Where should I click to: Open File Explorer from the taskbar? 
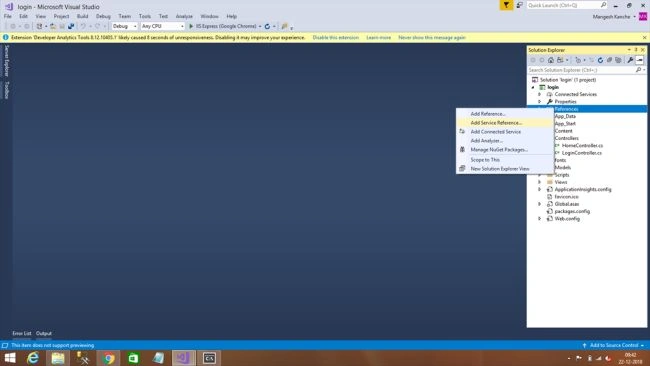pyautogui.click(x=58, y=358)
